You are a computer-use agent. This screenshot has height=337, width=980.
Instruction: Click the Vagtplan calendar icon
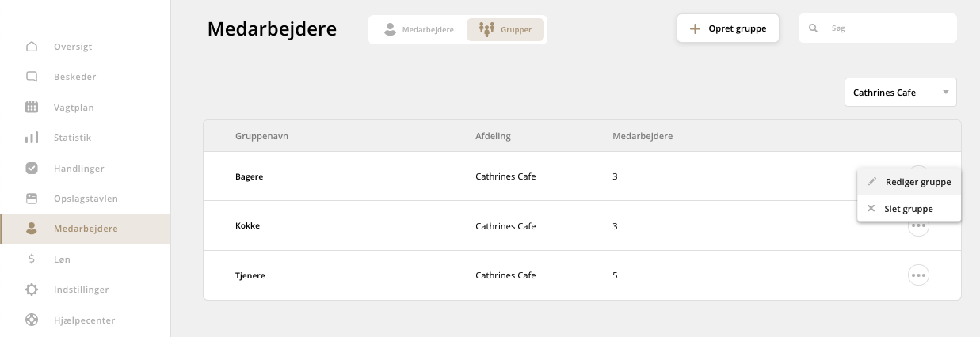click(x=32, y=107)
